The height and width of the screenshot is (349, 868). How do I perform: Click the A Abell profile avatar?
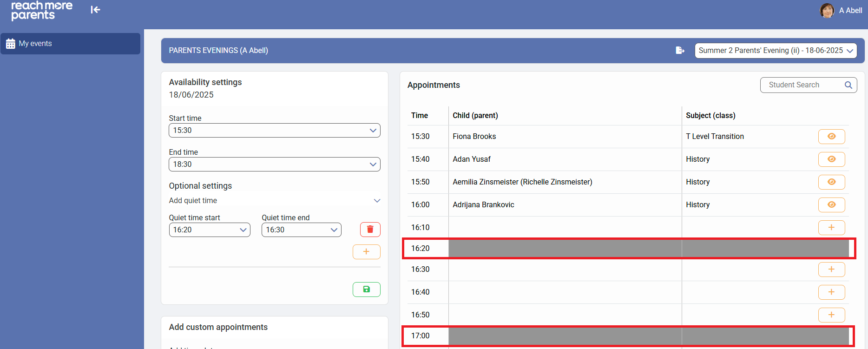pyautogui.click(x=827, y=10)
